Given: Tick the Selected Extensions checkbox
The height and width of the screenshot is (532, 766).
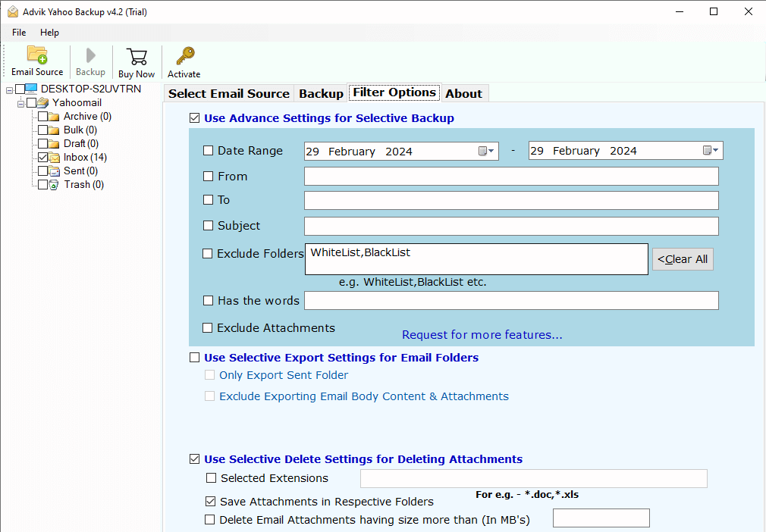Looking at the screenshot, I should [211, 478].
